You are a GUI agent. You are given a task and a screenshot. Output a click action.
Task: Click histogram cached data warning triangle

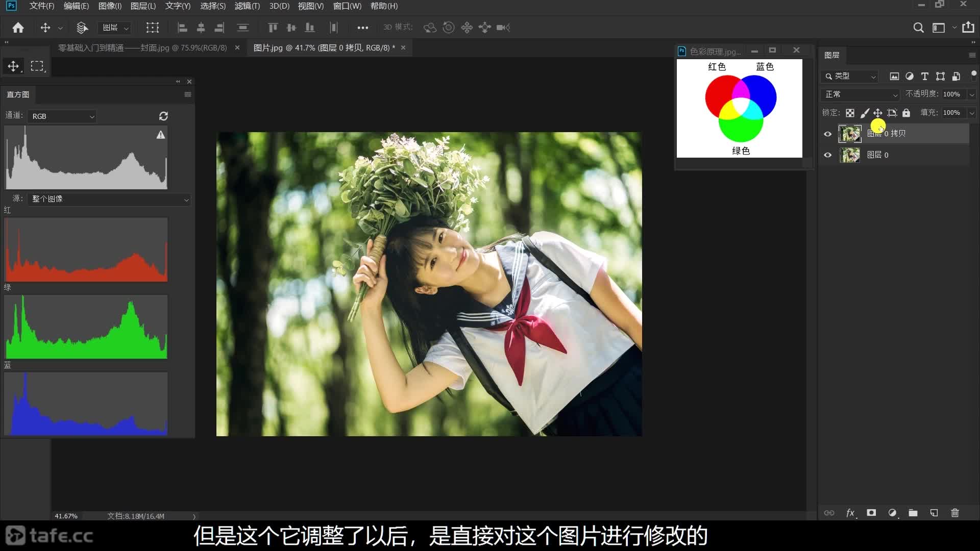coord(161,135)
